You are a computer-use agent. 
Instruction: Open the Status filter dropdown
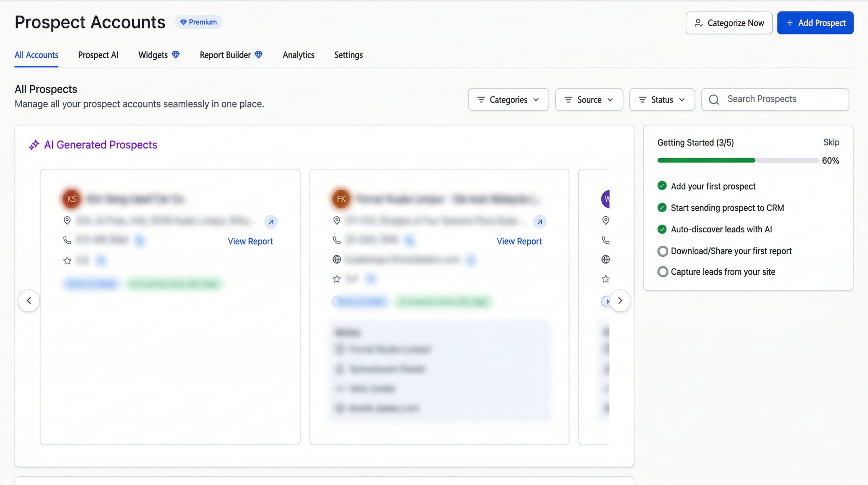click(662, 100)
